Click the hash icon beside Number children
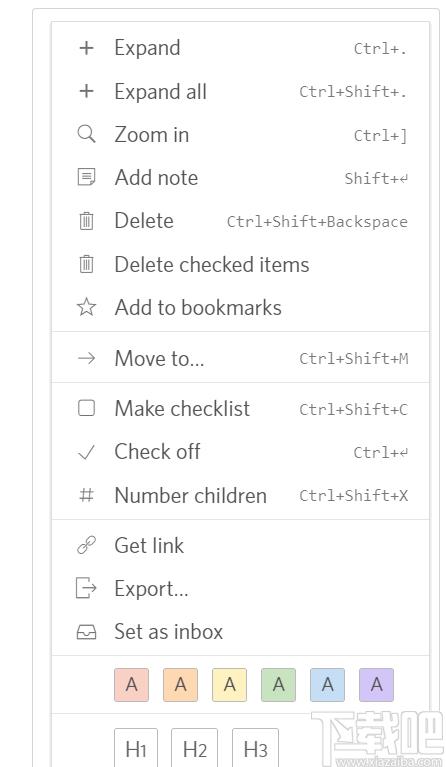The image size is (446, 767). (86, 495)
